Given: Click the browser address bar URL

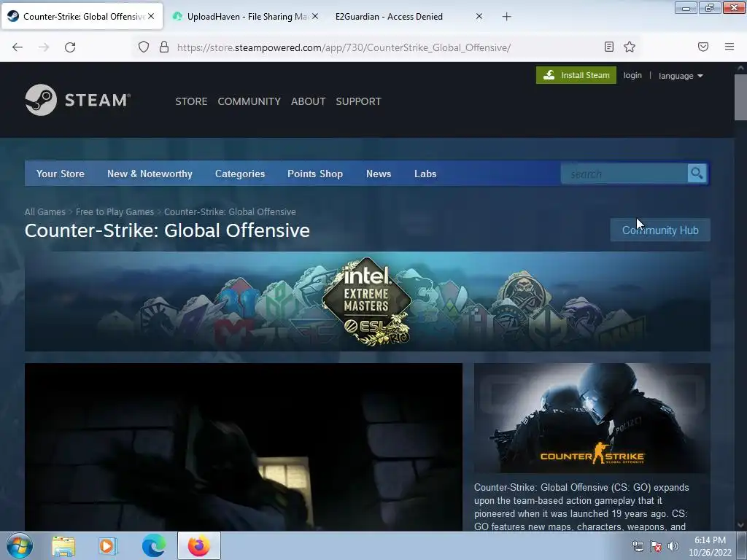Looking at the screenshot, I should tap(344, 47).
